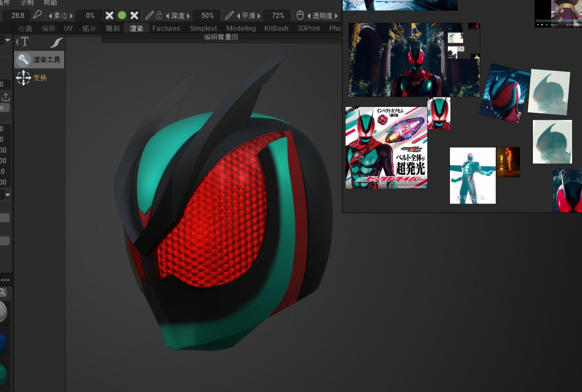
Task: Click the white-background standing figure reference
Action: [473, 176]
